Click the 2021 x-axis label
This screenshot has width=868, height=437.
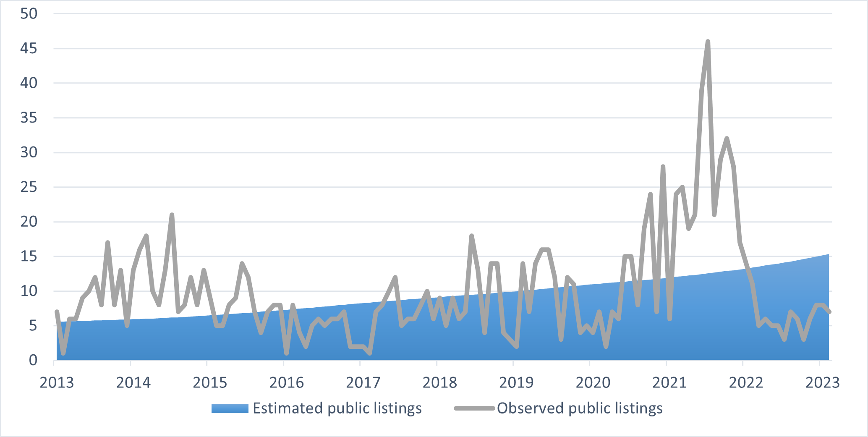669,383
